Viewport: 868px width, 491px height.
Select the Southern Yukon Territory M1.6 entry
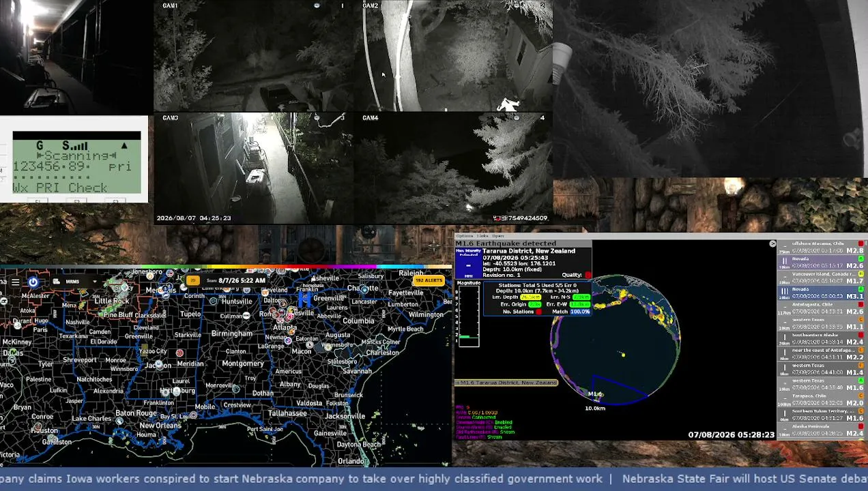pyautogui.click(x=821, y=414)
